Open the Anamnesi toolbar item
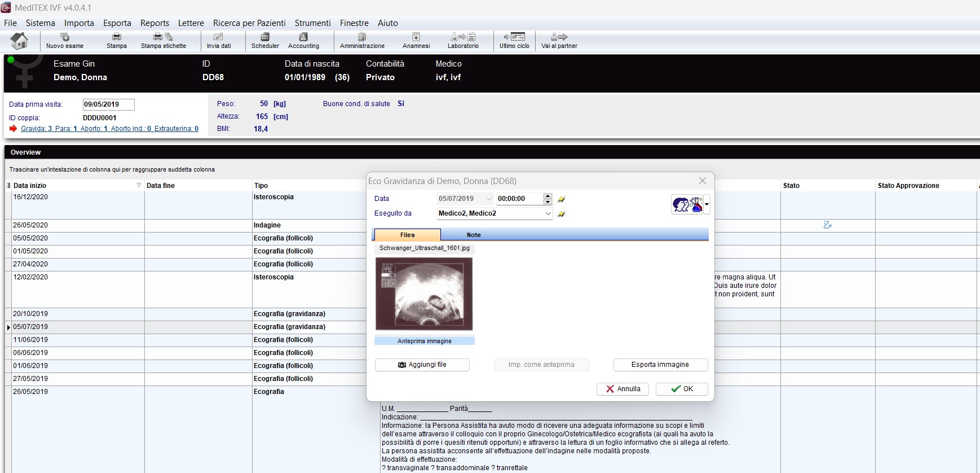Image resolution: width=980 pixels, height=473 pixels. 416,41
